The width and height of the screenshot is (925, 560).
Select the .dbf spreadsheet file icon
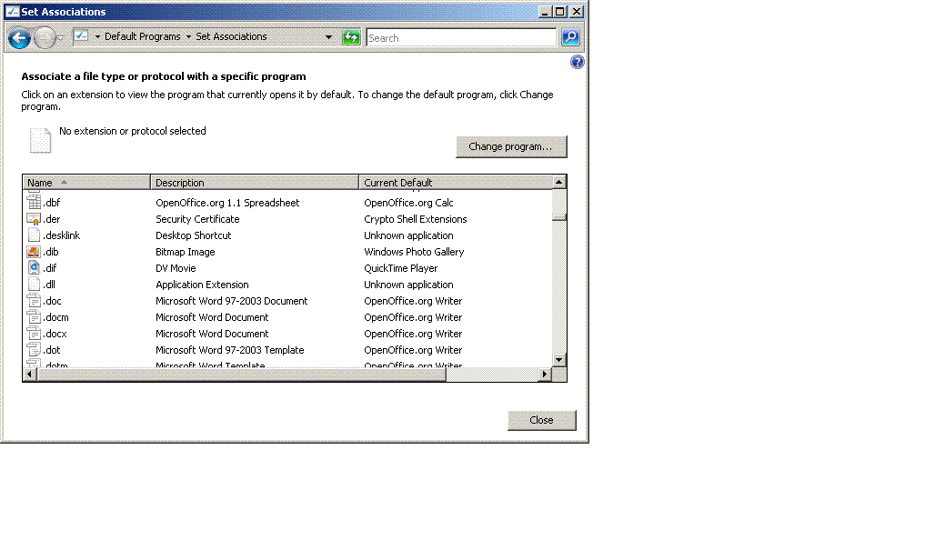pos(35,203)
